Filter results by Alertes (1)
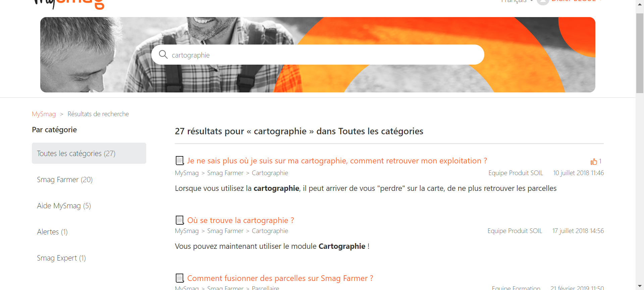This screenshot has height=290, width=644. [52, 232]
